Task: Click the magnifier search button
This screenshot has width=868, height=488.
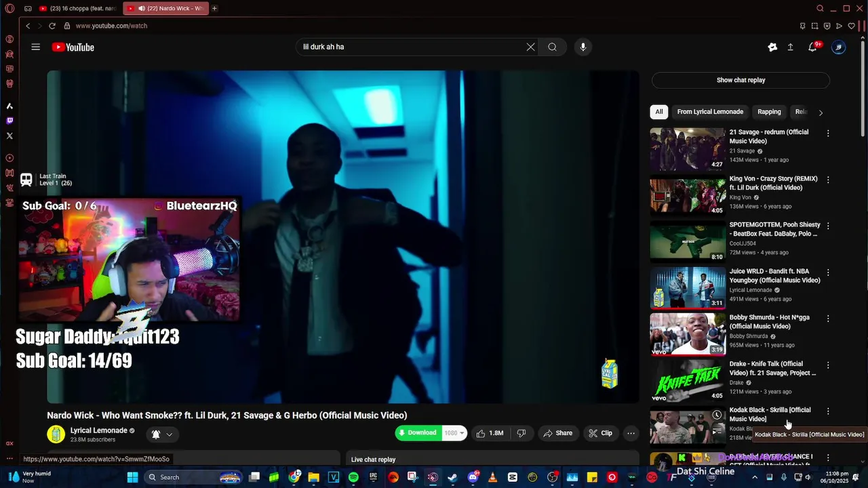Action: (553, 47)
